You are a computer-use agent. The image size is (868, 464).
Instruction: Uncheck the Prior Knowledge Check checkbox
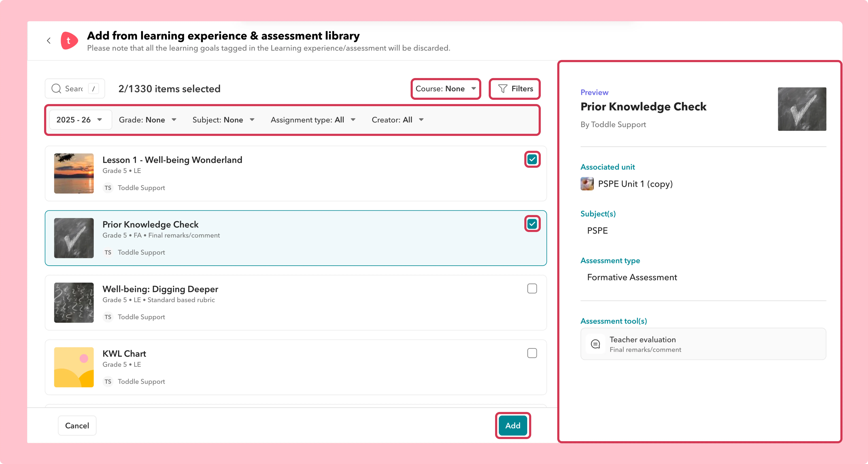pos(532,224)
